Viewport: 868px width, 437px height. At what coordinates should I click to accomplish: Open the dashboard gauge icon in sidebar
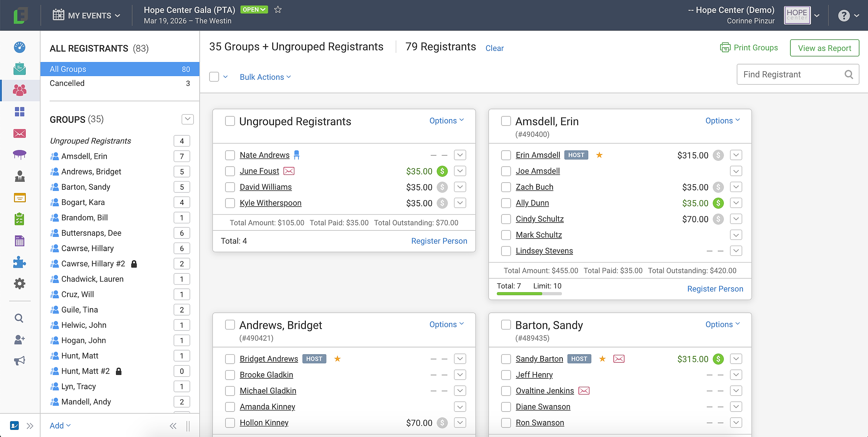point(19,47)
